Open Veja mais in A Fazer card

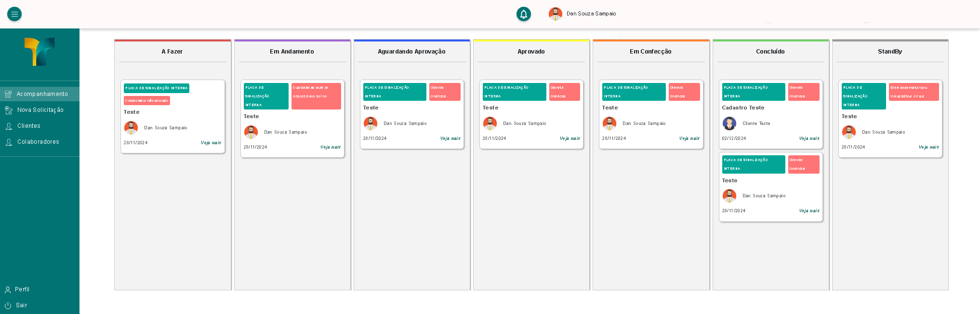point(211,143)
